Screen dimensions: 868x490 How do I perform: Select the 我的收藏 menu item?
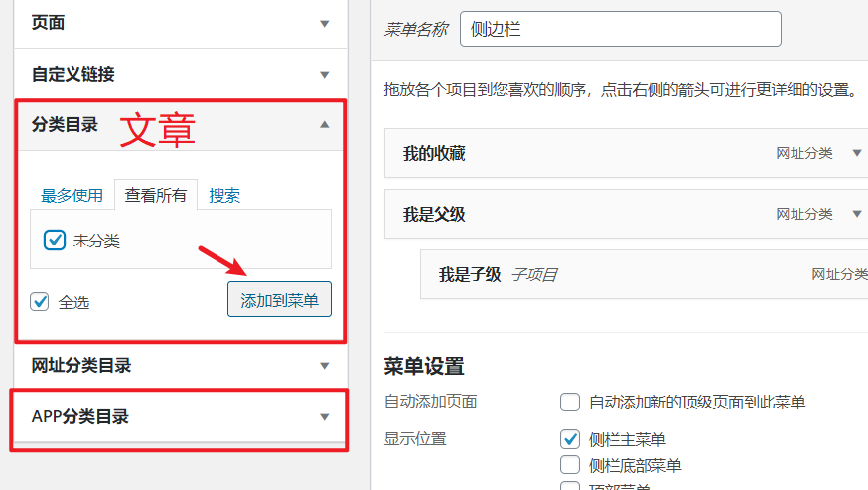(626, 153)
